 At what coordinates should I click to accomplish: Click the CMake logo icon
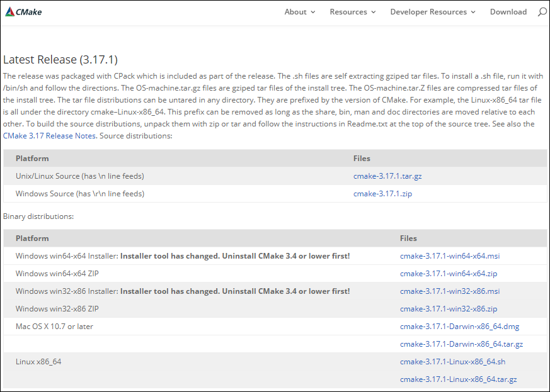coord(10,11)
